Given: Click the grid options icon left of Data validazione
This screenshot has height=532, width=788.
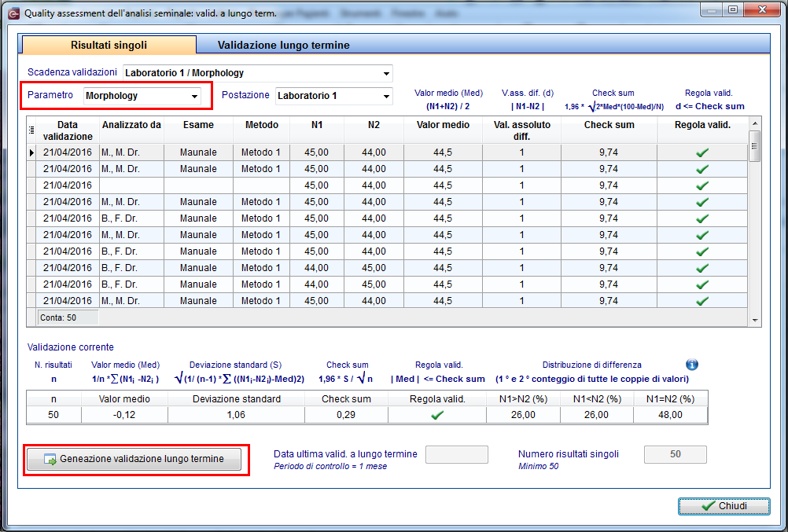Looking at the screenshot, I should click(31, 130).
